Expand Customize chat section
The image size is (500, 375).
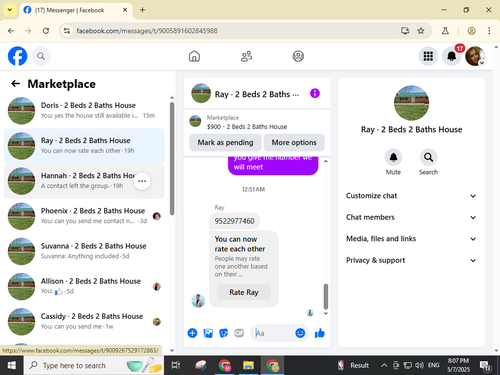pos(411,196)
